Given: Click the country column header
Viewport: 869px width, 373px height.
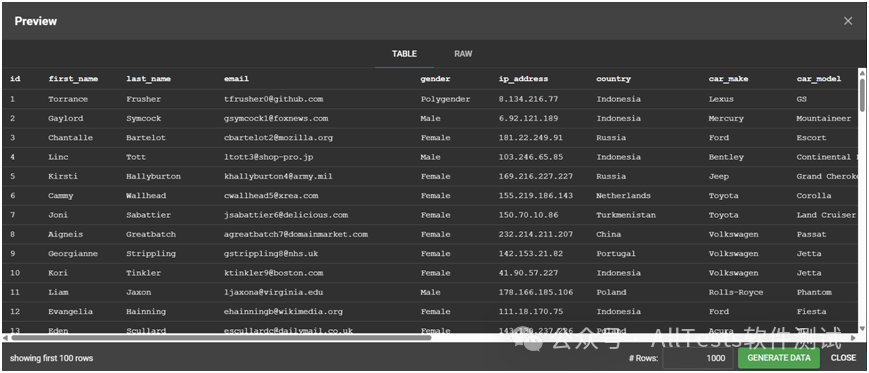Looking at the screenshot, I should pyautogui.click(x=614, y=79).
